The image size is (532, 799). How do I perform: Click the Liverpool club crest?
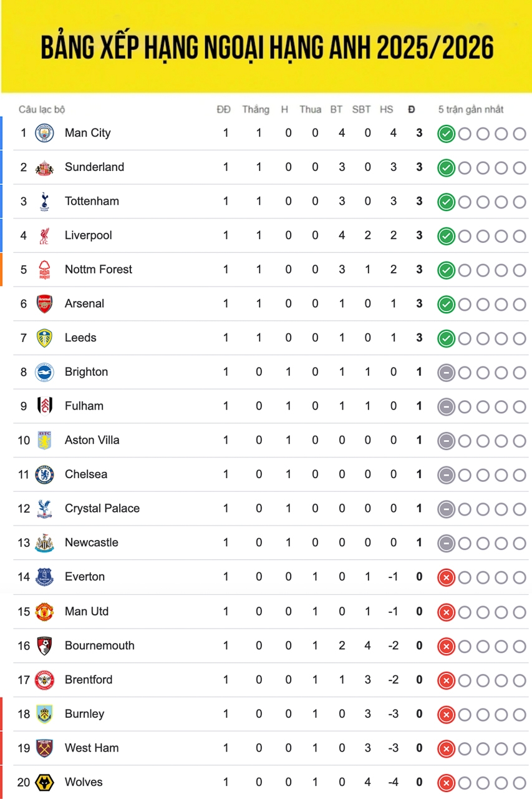click(44, 235)
